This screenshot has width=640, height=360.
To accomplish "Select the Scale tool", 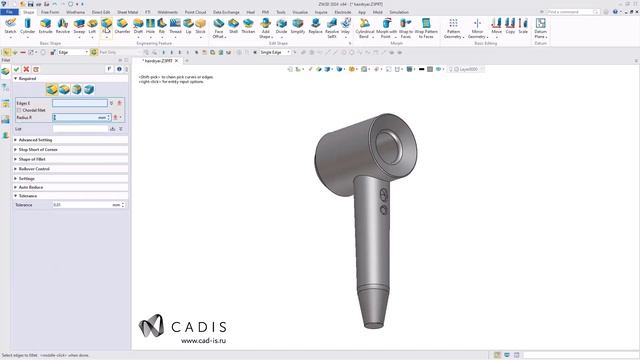I will pos(523,26).
